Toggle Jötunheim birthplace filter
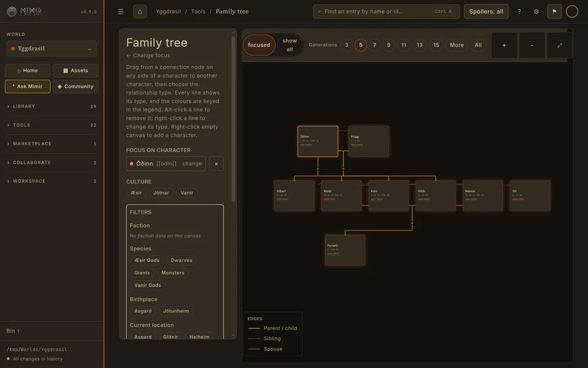This screenshot has width=588, height=368. (176, 311)
